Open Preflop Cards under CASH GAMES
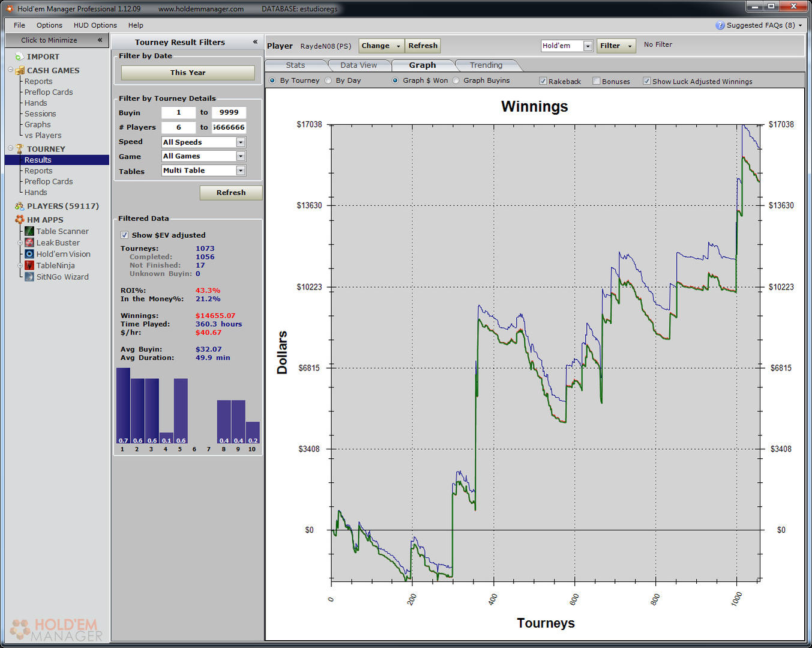The height and width of the screenshot is (648, 812). [x=49, y=92]
